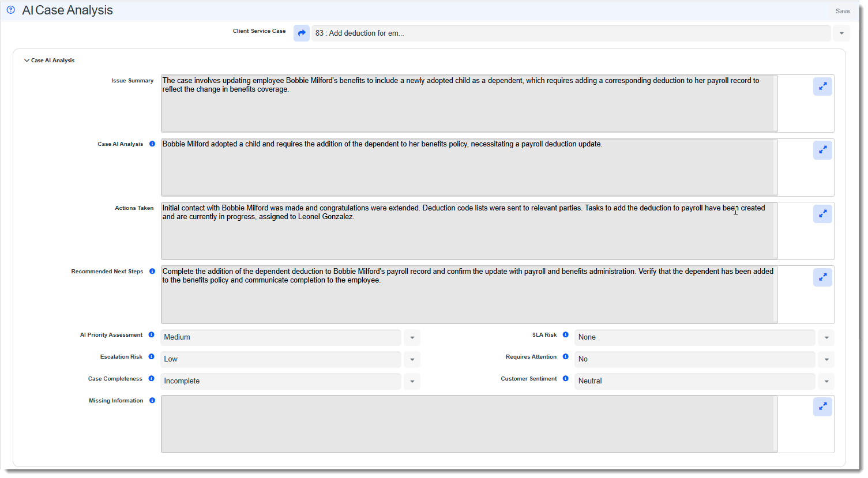The image size is (868, 478).
Task: Open linked Client Service Case arrow icon
Action: (302, 33)
